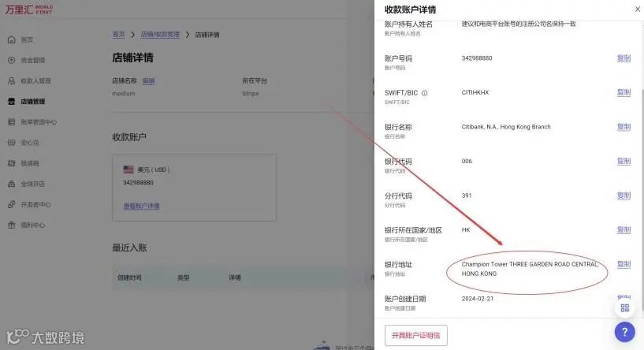Copy the 银行代码 006
Viewport: 644px width, 350px height.
[x=624, y=161]
